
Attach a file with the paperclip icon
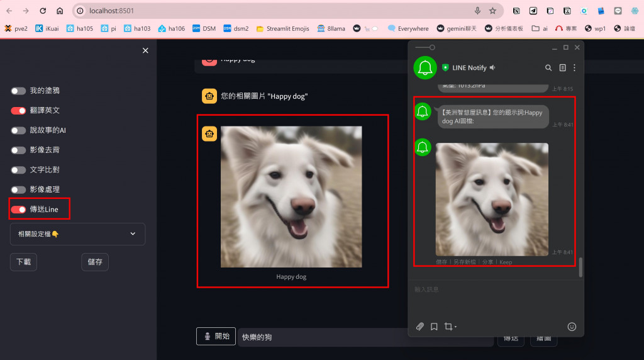pyautogui.click(x=419, y=327)
